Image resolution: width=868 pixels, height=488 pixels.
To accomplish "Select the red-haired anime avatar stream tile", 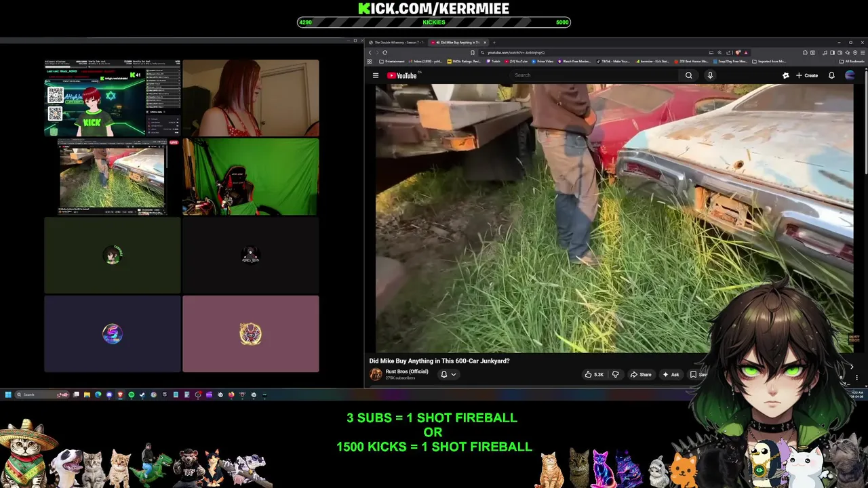I will [x=113, y=98].
